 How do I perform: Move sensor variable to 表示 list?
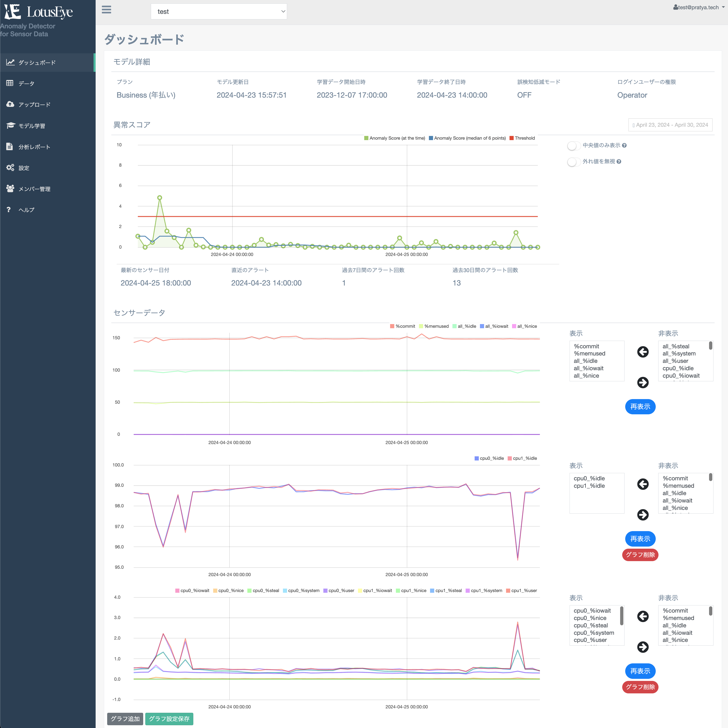click(x=642, y=352)
